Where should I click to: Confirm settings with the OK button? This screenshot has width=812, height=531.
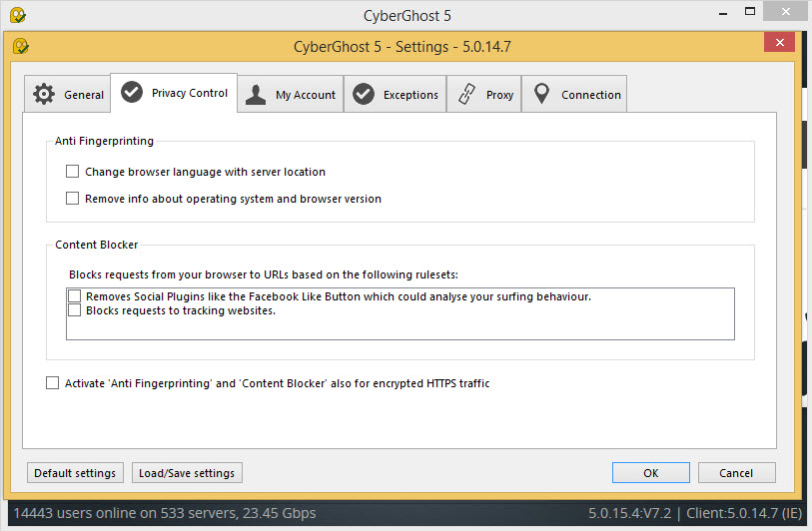pyautogui.click(x=650, y=473)
